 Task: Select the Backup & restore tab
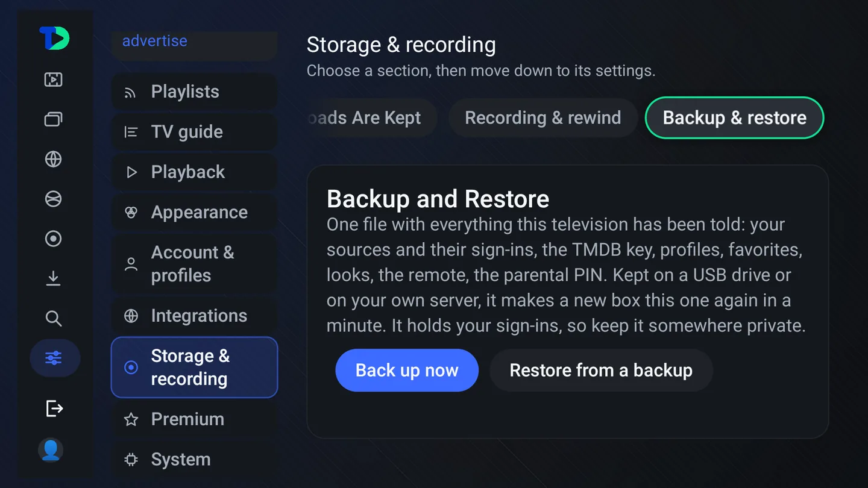[734, 118]
